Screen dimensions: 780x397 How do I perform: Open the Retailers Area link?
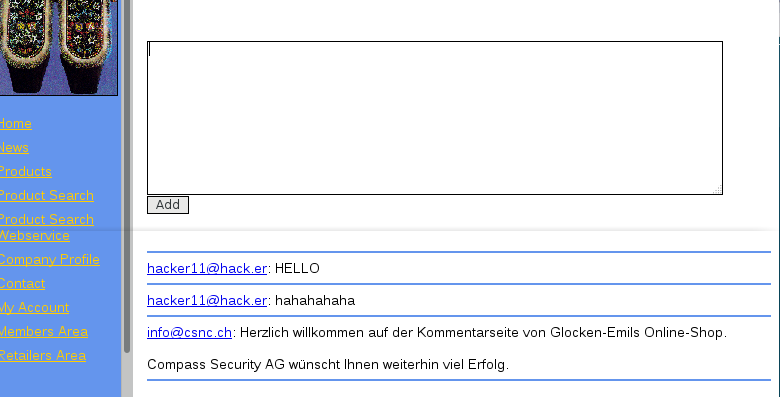(x=42, y=355)
